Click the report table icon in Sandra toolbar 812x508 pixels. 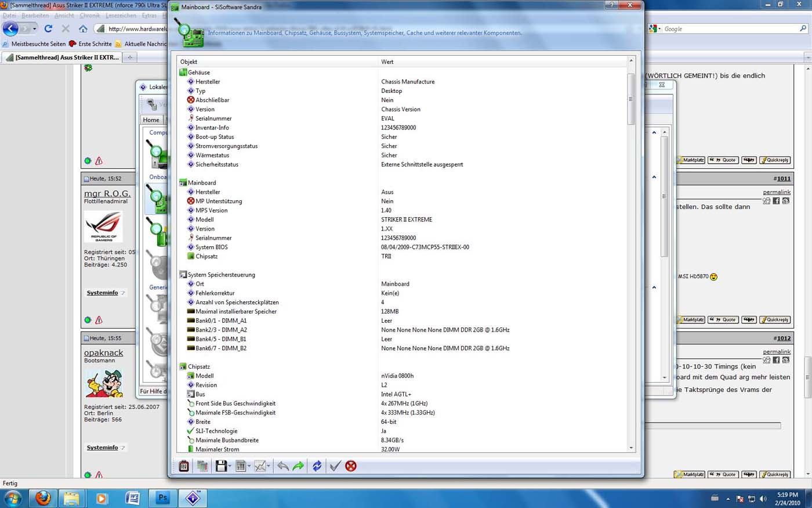241,466
